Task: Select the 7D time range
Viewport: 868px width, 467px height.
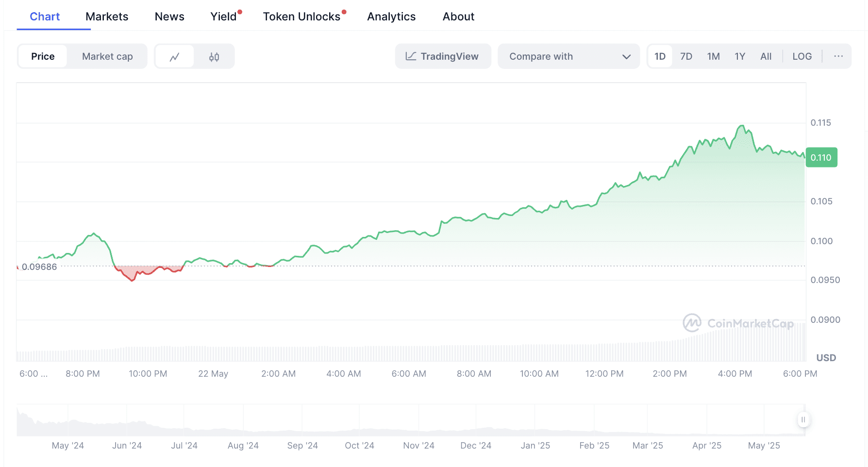Action: (686, 56)
